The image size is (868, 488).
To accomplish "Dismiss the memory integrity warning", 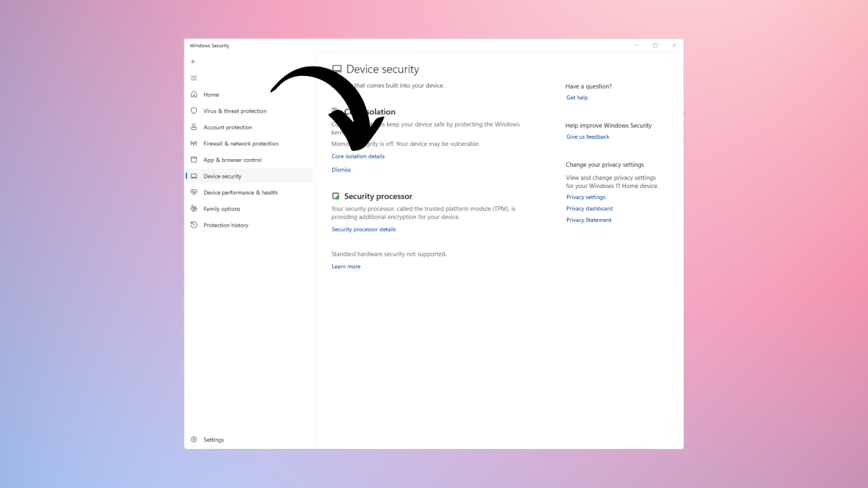I will pos(341,170).
